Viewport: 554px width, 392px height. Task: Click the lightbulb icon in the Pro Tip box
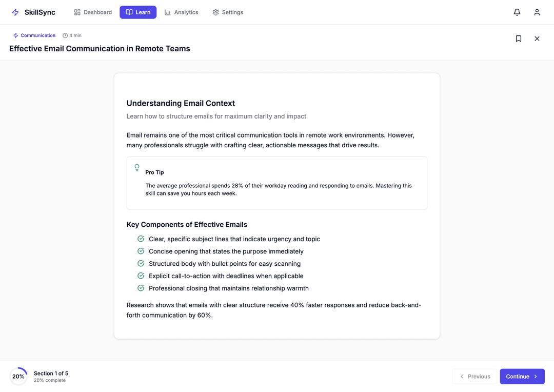(137, 168)
